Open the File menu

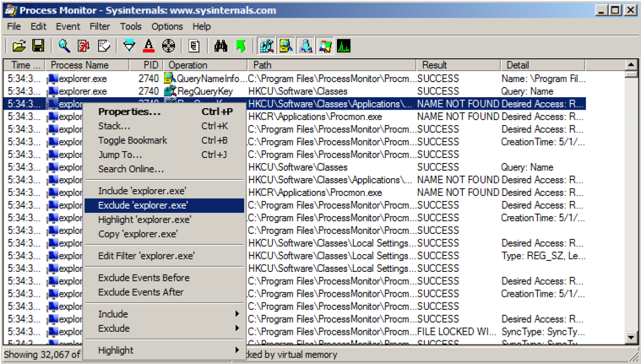(14, 26)
